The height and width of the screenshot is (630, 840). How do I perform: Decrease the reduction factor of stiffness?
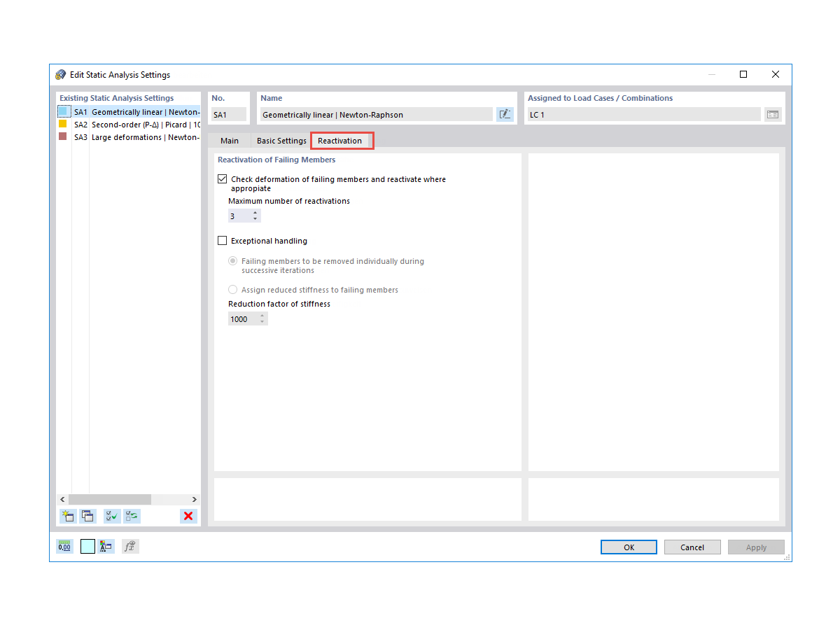point(262,321)
